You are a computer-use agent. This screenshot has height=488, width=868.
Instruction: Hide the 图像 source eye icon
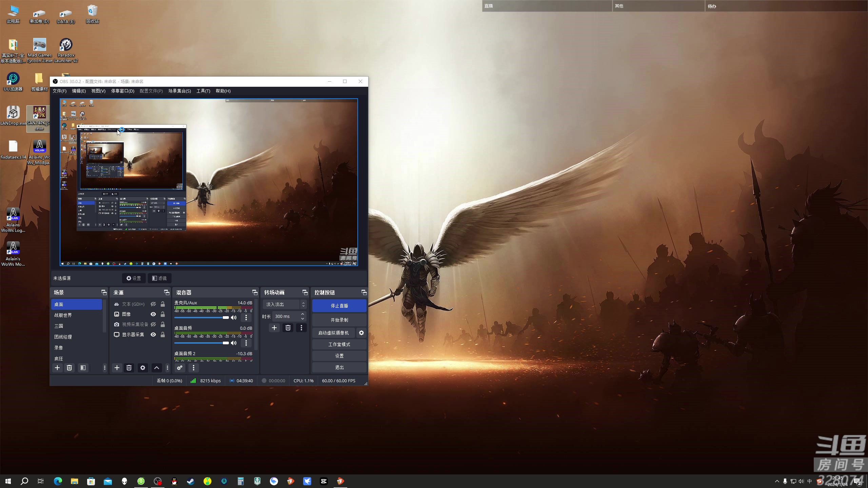153,314
